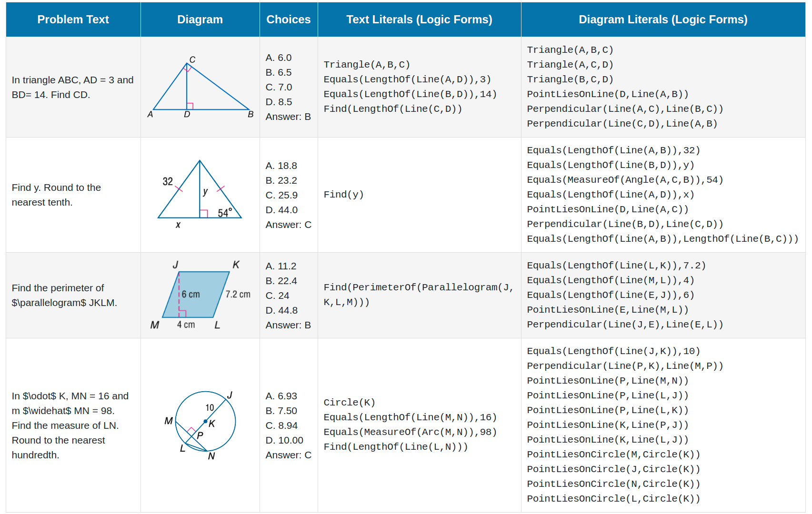Click 'Triangle(A,C,D)' diagram literal
Image resolution: width=812 pixels, height=514 pixels.
click(570, 65)
